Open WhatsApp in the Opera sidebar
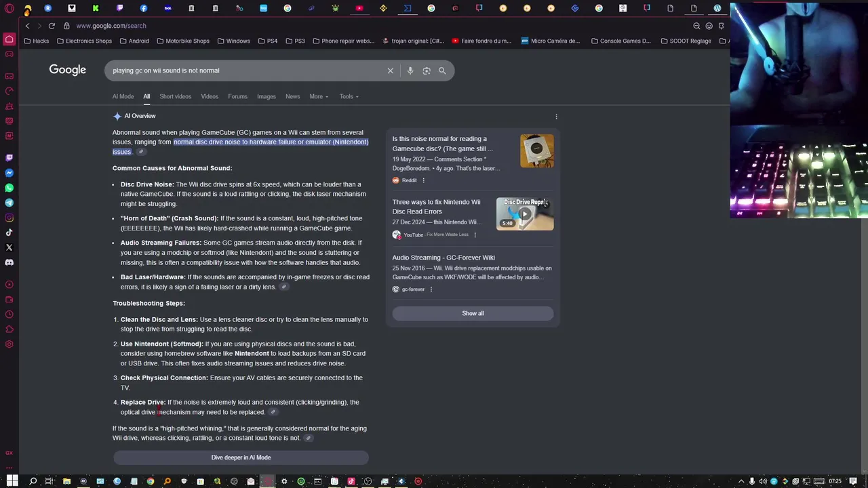The width and height of the screenshot is (868, 488). (9, 188)
